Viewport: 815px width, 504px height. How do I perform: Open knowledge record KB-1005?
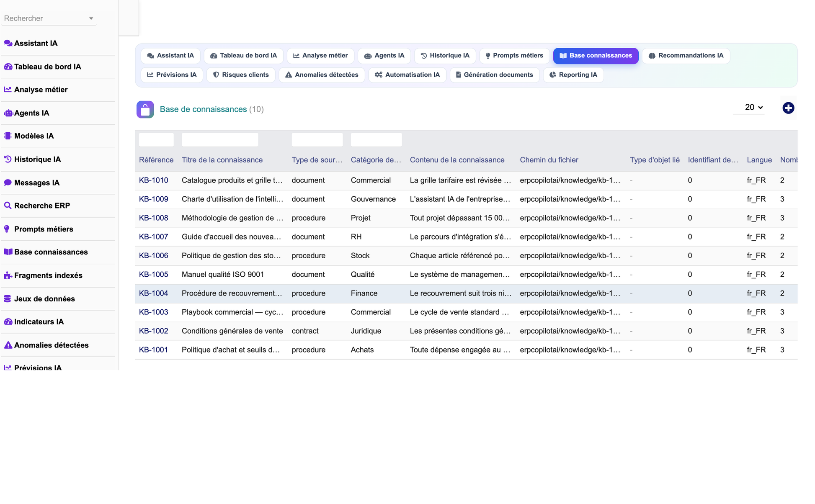153,275
